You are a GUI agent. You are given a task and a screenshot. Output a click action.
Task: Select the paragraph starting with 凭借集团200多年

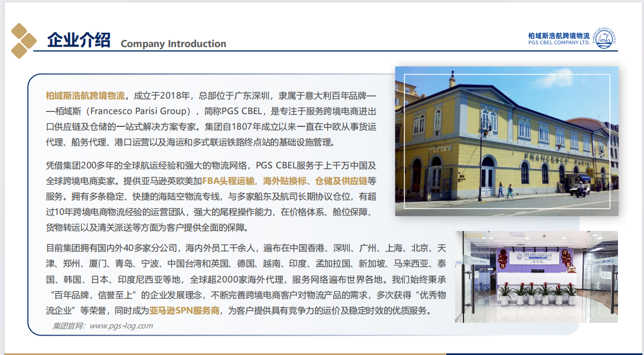point(211,196)
